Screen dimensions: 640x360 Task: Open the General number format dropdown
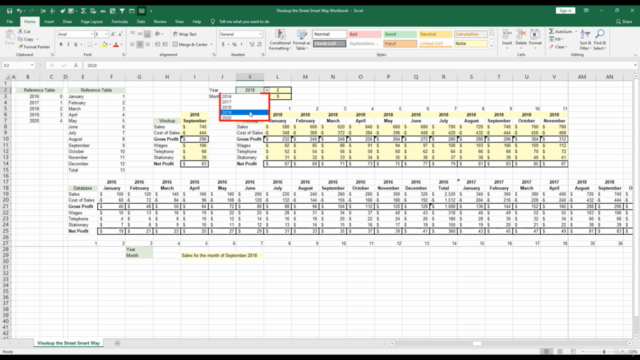[x=260, y=34]
